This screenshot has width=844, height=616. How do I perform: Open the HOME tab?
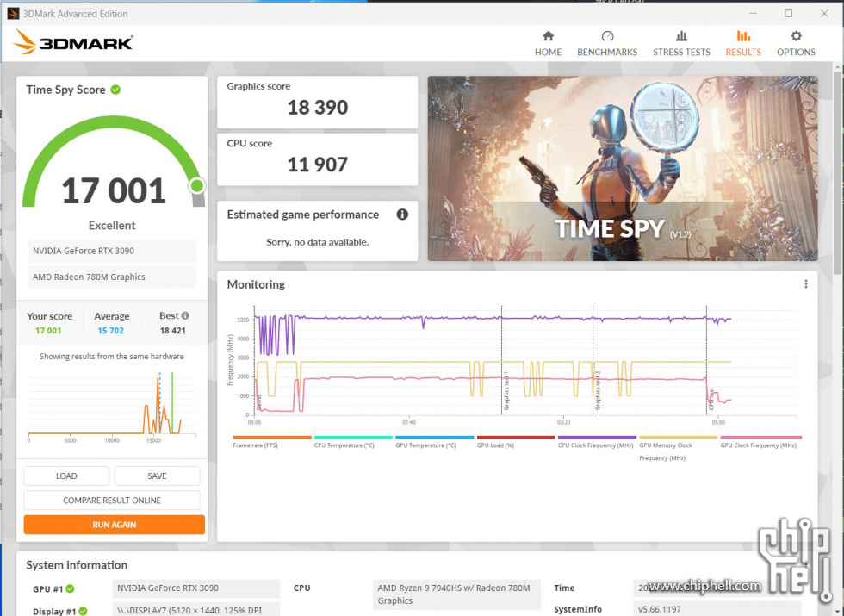(548, 44)
